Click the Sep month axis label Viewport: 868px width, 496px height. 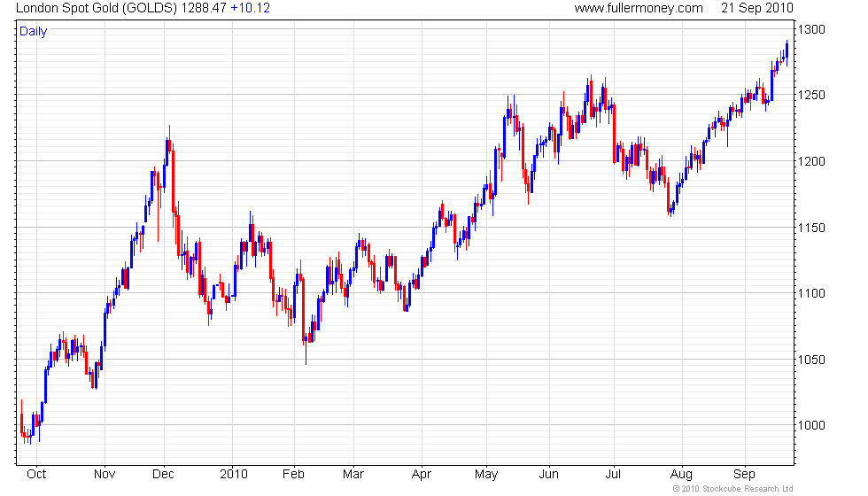click(x=744, y=475)
